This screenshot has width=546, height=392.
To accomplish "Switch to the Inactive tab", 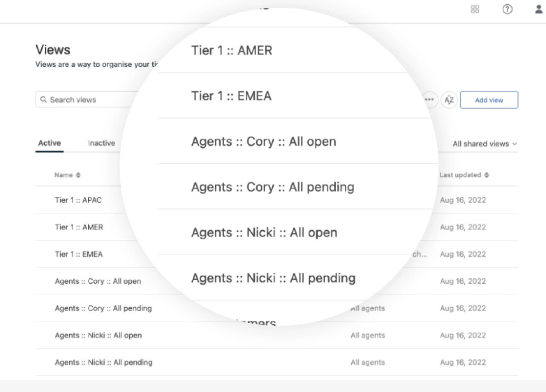I will point(101,143).
